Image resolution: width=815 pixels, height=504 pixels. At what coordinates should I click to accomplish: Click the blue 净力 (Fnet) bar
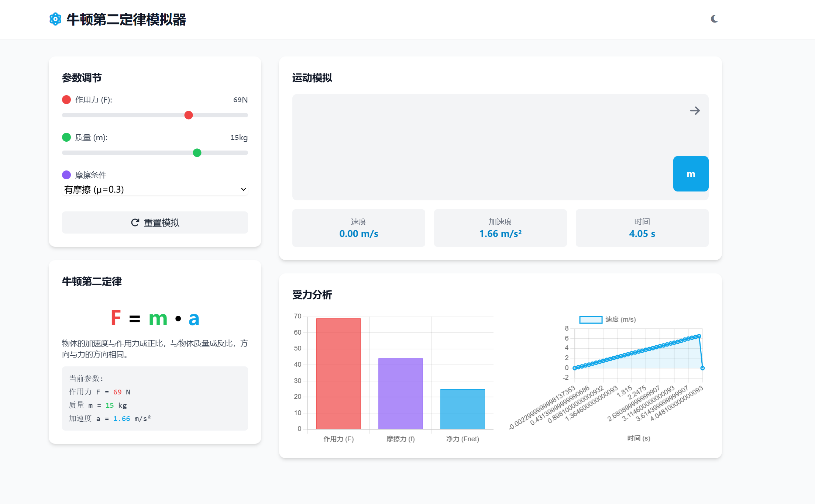point(462,409)
